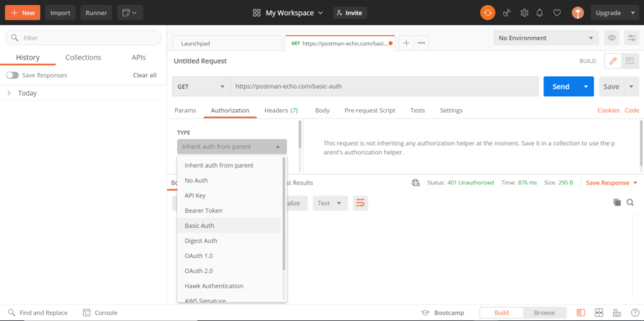Collapse the auth TYPE dropdown
644x321 pixels.
(232, 147)
